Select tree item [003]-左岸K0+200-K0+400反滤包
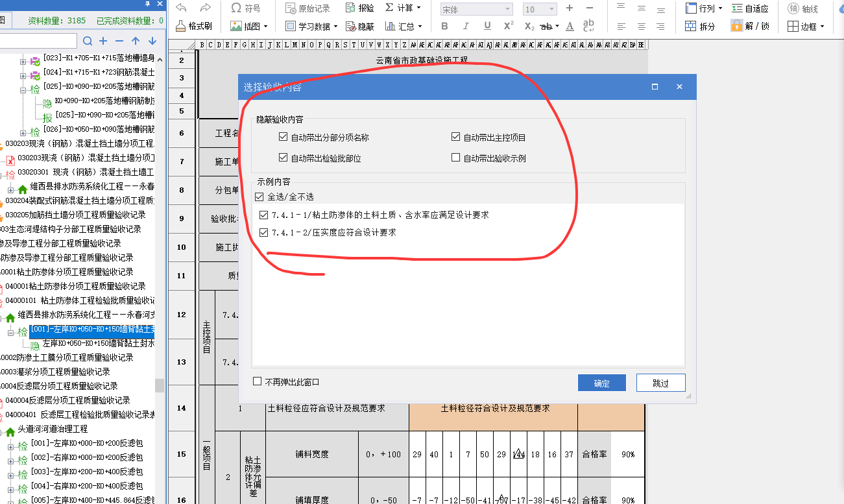 coord(86,472)
